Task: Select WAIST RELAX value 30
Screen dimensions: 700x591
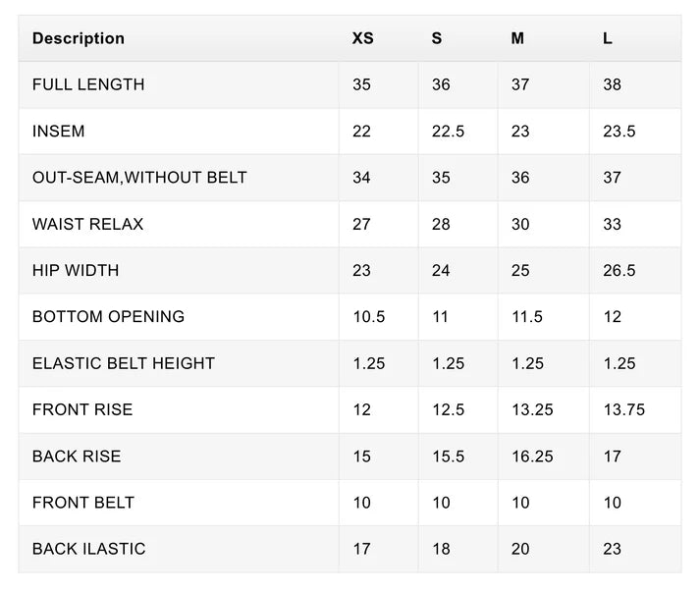Action: pyautogui.click(x=520, y=224)
